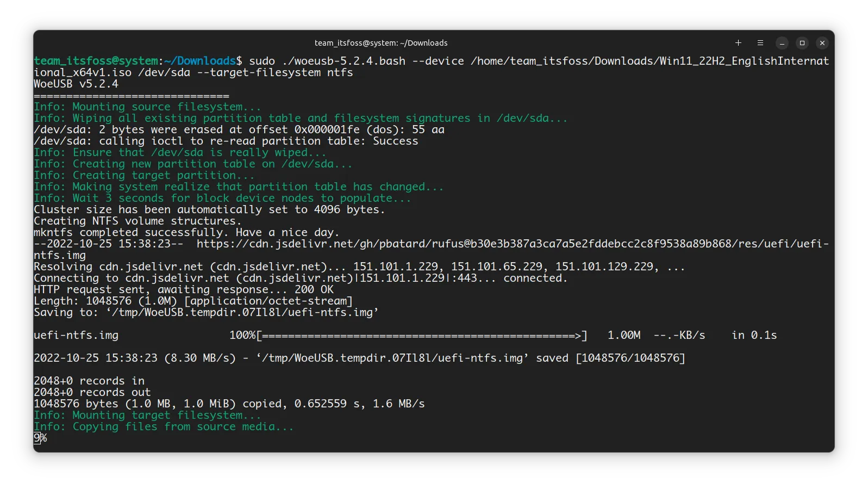Click the 9% copy progress indicator
Viewport: 868px width, 489px height.
tap(40, 438)
